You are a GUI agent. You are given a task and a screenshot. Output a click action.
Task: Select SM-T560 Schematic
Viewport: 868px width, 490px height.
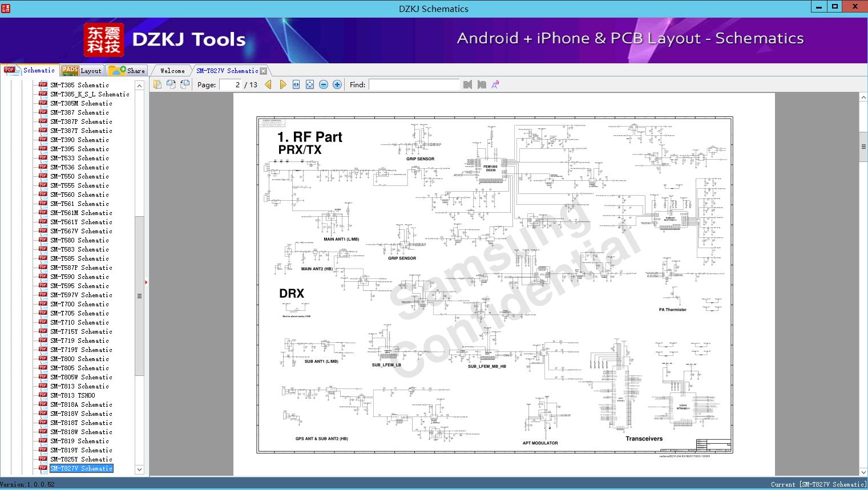[x=79, y=195]
